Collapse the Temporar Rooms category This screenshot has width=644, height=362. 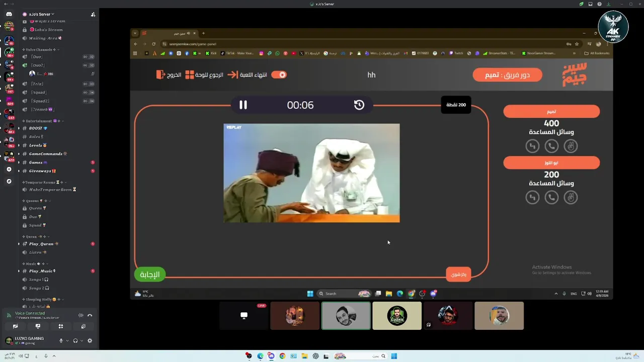coord(43,182)
